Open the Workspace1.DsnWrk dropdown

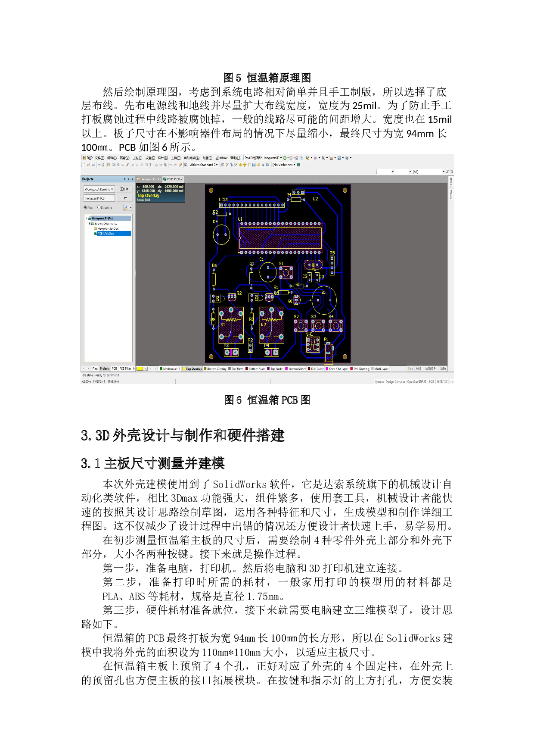click(x=112, y=189)
